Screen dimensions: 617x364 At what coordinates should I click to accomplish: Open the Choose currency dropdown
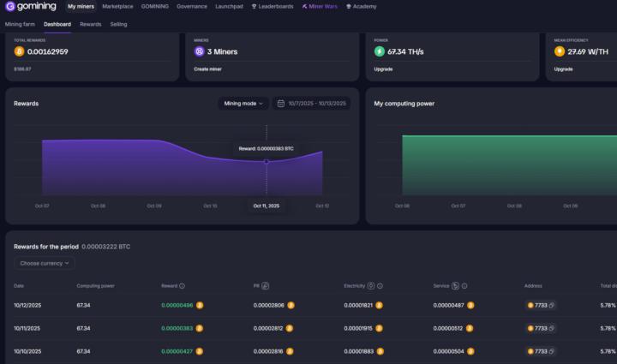44,264
